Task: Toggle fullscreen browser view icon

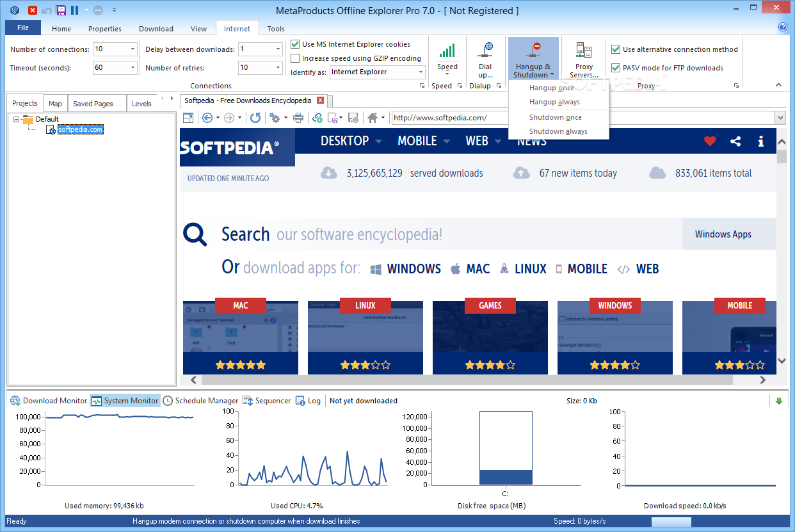Action: coord(188,118)
